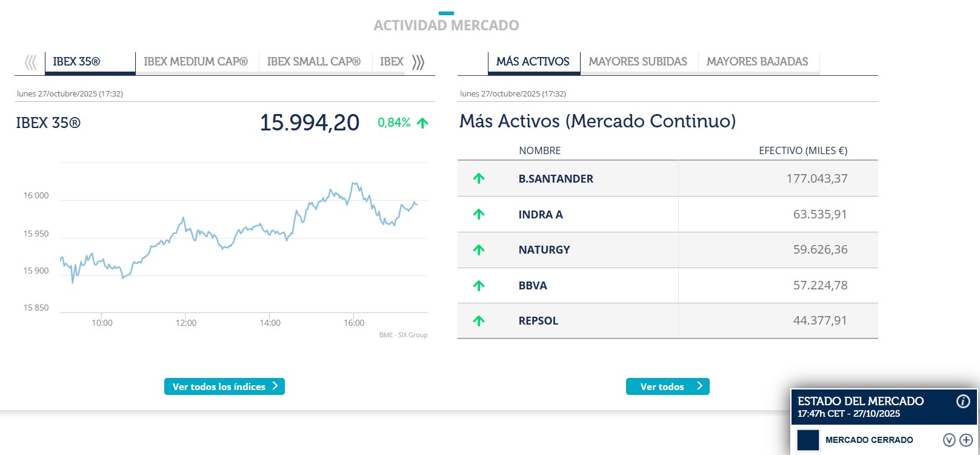Click the dark blue market status square
The image size is (980, 455).
coord(808,440)
